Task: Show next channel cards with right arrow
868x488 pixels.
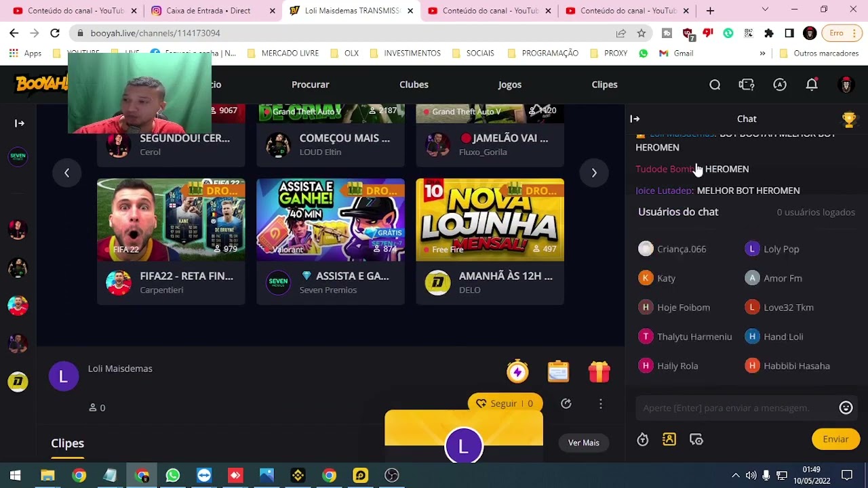Action: pyautogui.click(x=594, y=173)
